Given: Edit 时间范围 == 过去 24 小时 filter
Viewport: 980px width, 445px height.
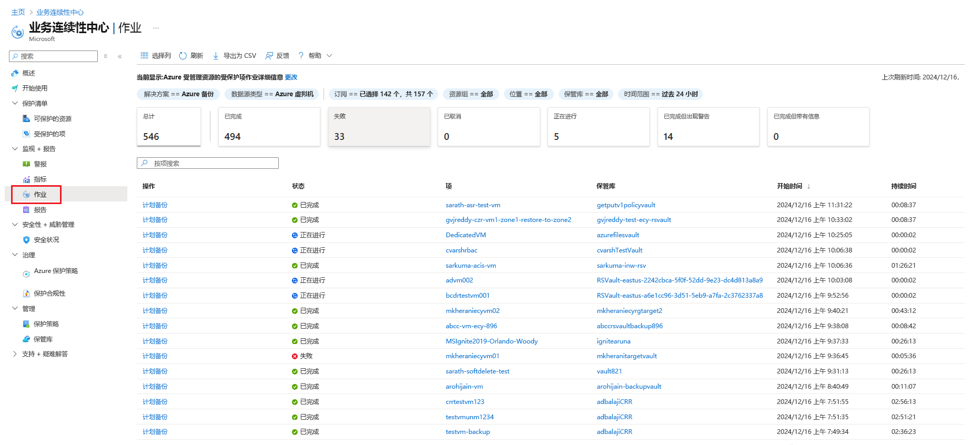Looking at the screenshot, I should pos(661,94).
